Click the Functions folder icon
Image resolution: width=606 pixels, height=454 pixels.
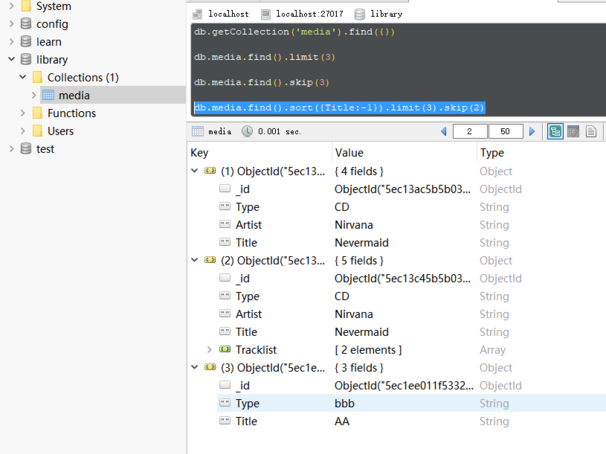pos(37,113)
